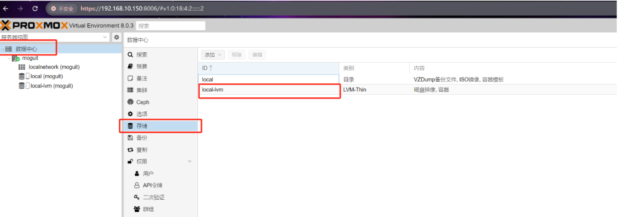644x217 pixels.
Task: Click the 数据中心 server icon in tree
Action: [8, 49]
